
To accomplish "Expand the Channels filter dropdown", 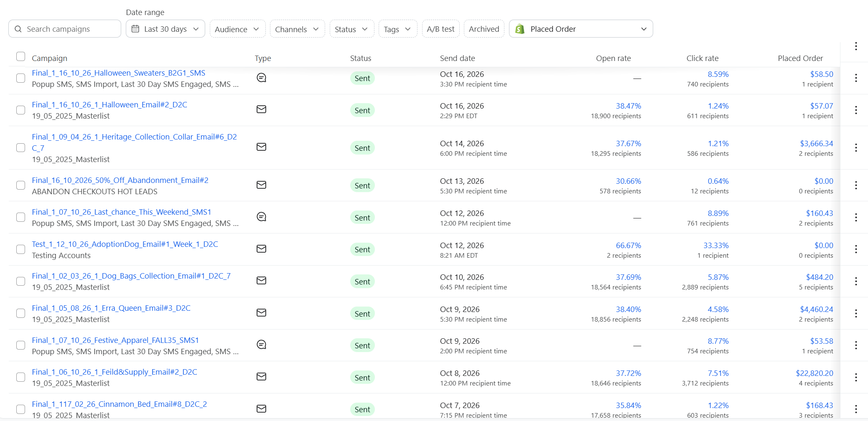I will point(297,29).
